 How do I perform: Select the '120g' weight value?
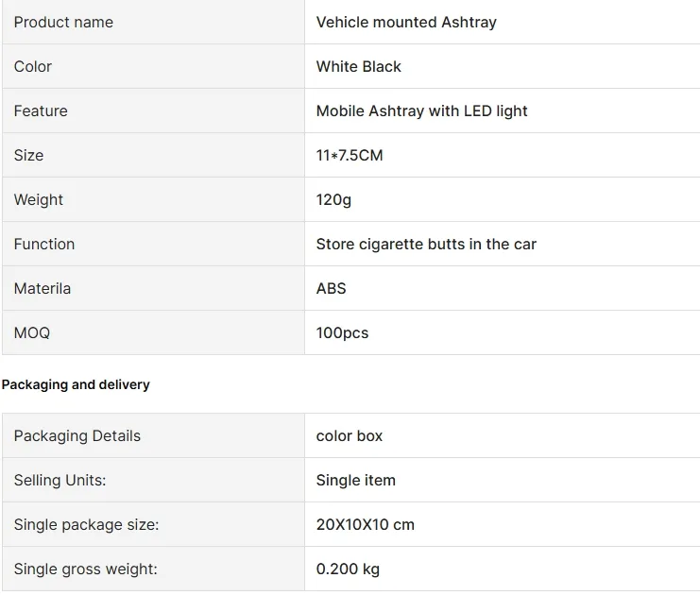coord(333,199)
